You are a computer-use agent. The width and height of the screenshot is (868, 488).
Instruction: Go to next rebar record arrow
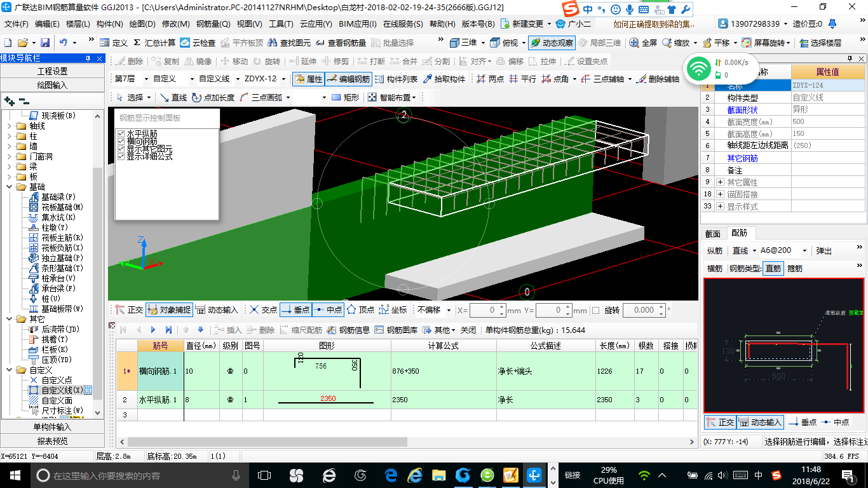[153, 330]
